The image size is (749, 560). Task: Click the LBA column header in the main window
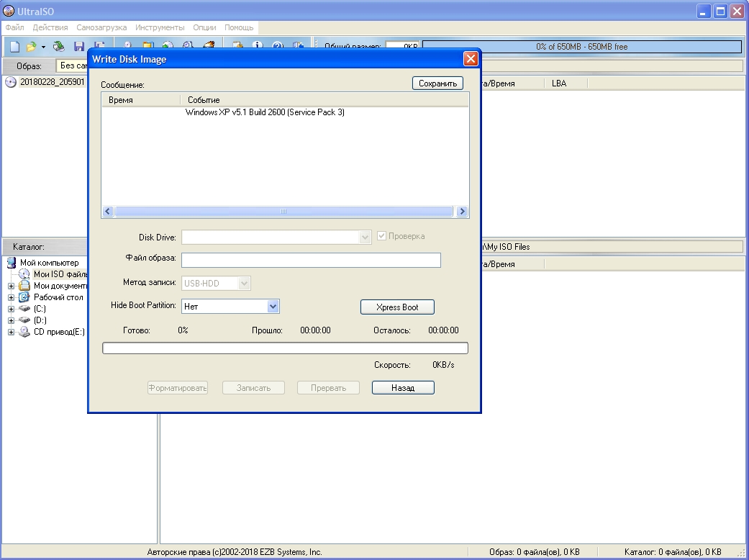click(566, 83)
